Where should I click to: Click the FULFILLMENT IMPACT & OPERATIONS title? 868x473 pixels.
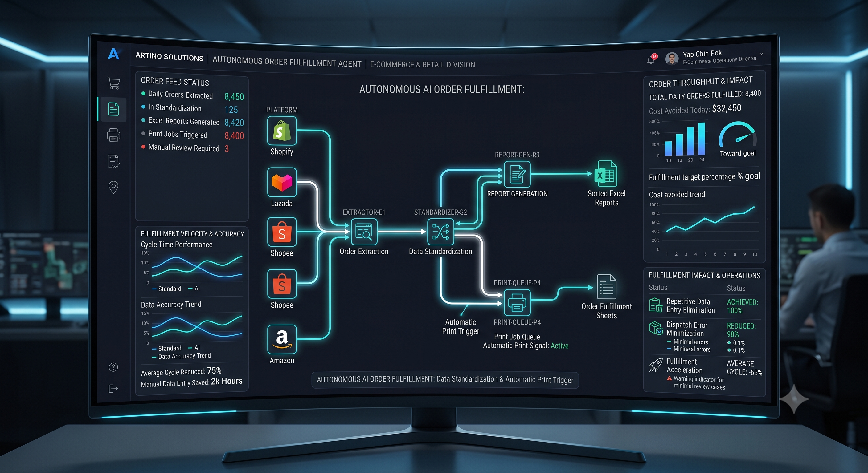(705, 275)
